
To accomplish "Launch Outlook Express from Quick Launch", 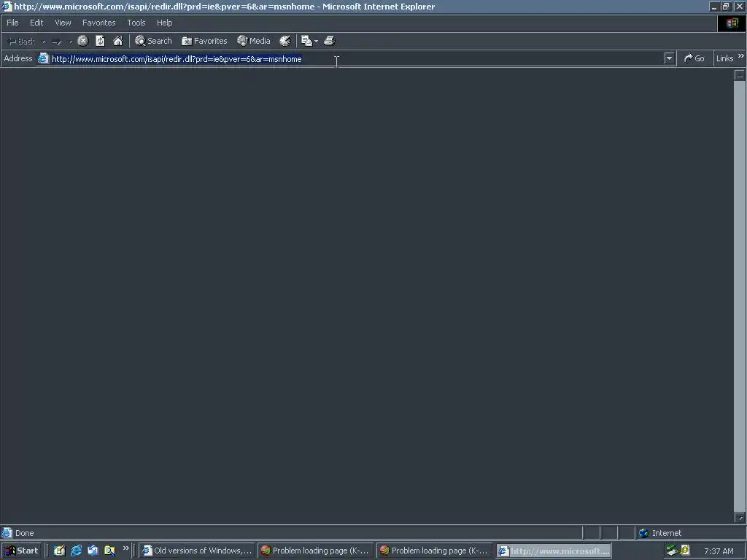I will [x=93, y=551].
